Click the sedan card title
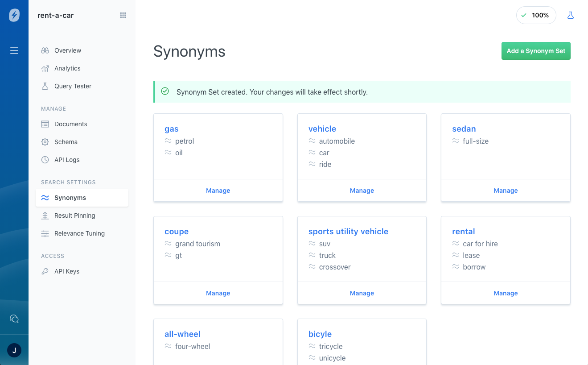This screenshot has width=588, height=365. [464, 129]
